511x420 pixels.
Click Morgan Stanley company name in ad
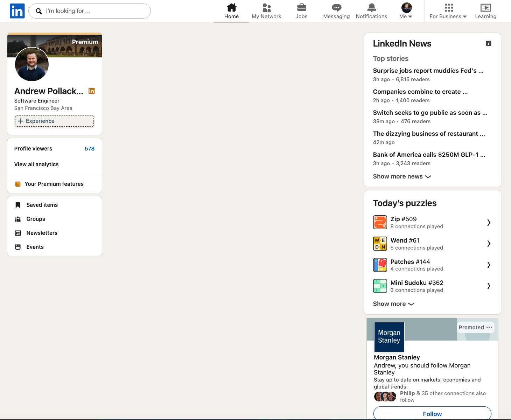point(397,357)
